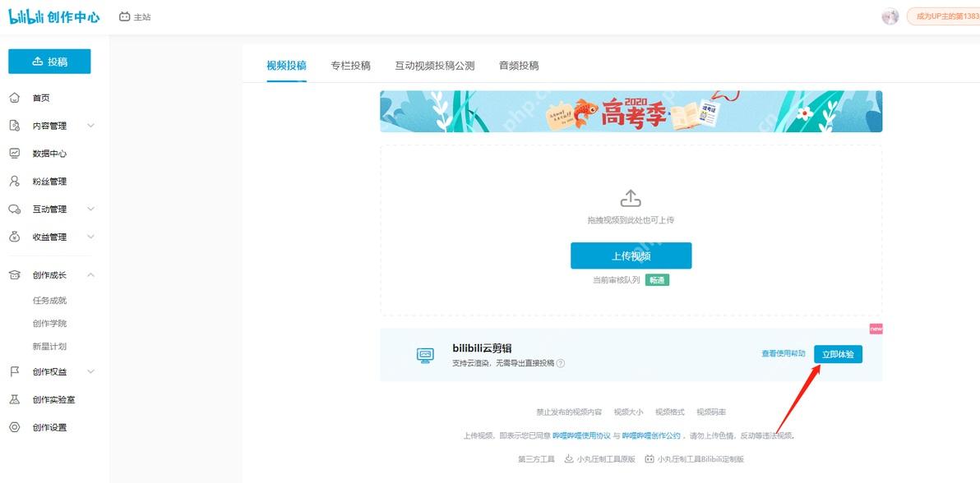
Task: Click the 立即体验 button
Action: click(838, 354)
